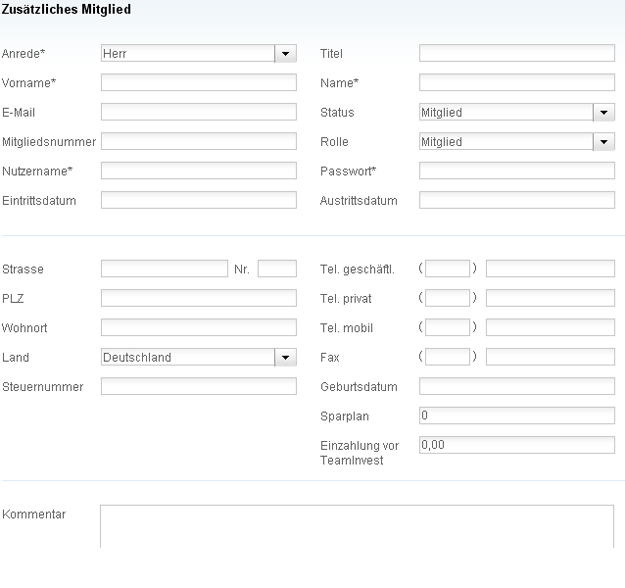
Task: Click the Name input field
Action: [x=517, y=83]
